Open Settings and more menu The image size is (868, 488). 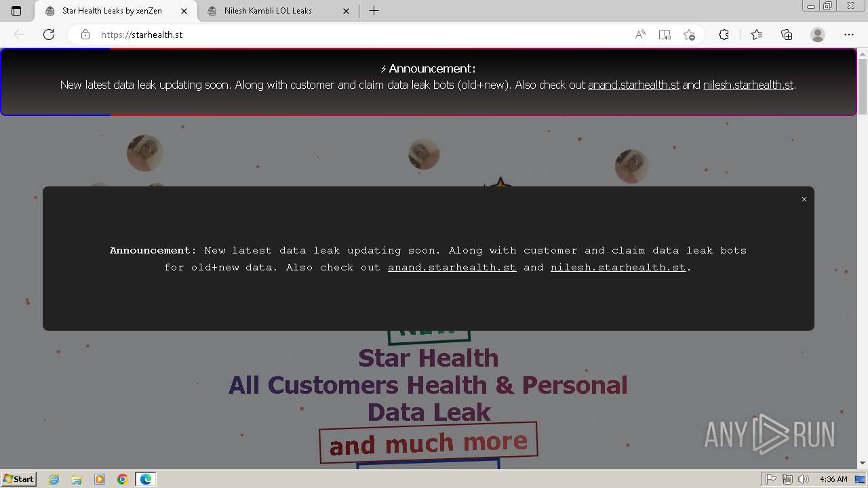pos(849,35)
